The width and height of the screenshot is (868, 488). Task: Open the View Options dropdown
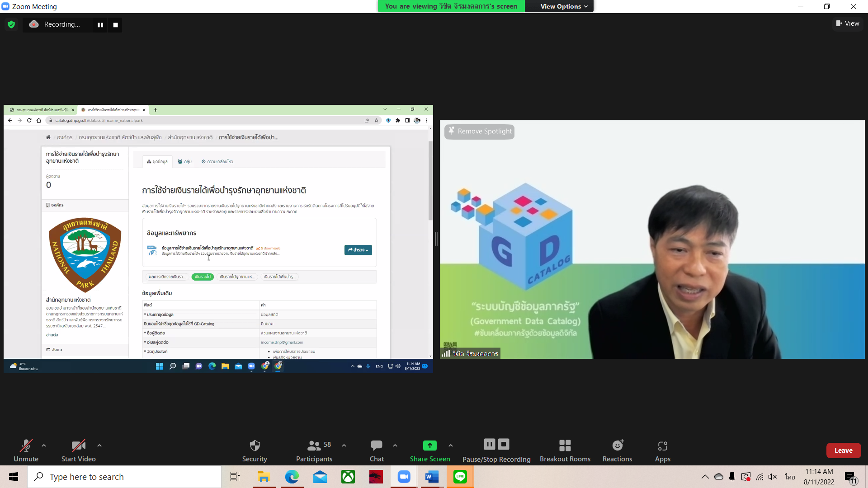click(564, 6)
